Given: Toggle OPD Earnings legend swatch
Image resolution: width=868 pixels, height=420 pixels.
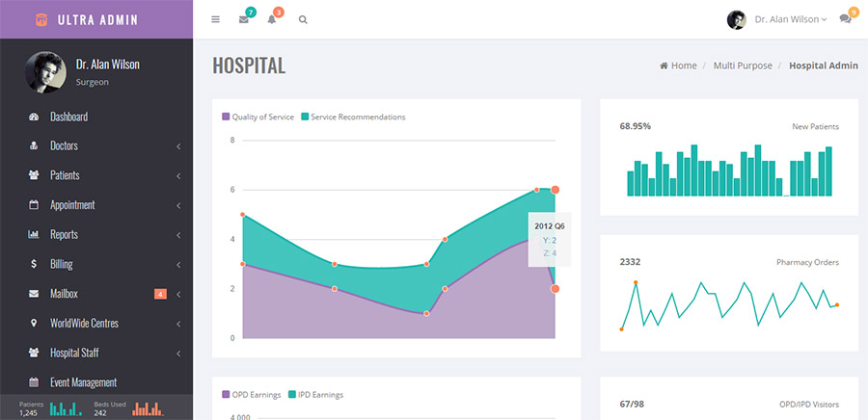Looking at the screenshot, I should click(x=226, y=395).
